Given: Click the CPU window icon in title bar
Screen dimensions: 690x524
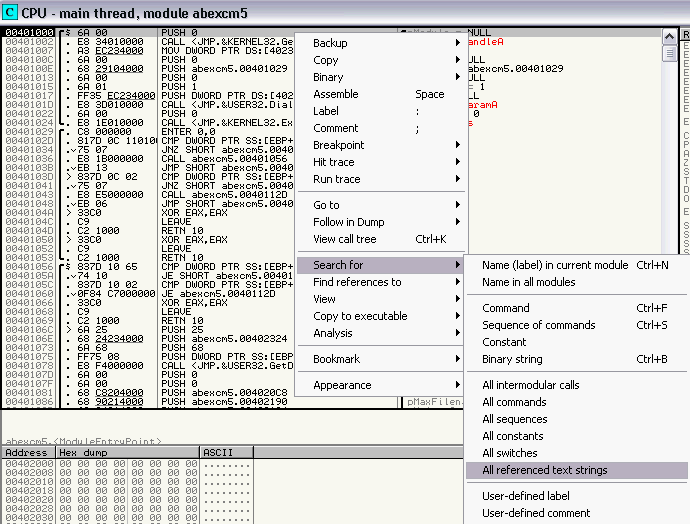Looking at the screenshot, I should click(10, 11).
